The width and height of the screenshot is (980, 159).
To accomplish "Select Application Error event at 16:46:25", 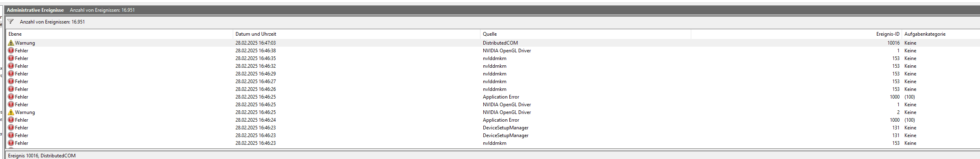I will click(x=493, y=97).
